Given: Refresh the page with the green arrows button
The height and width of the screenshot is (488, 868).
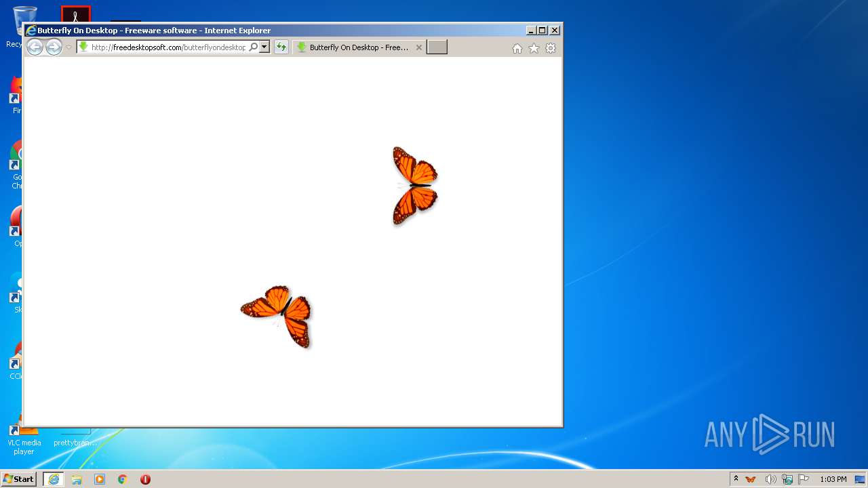Looking at the screenshot, I should [x=281, y=47].
